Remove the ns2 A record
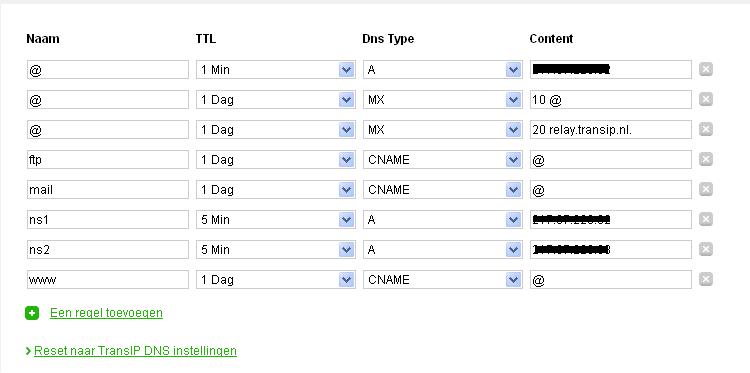 click(x=706, y=249)
